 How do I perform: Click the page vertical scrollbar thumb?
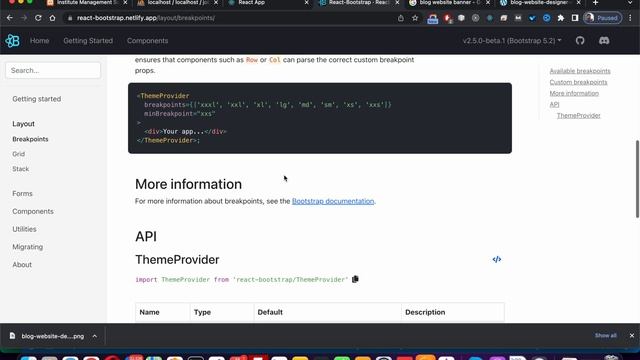tap(637, 179)
